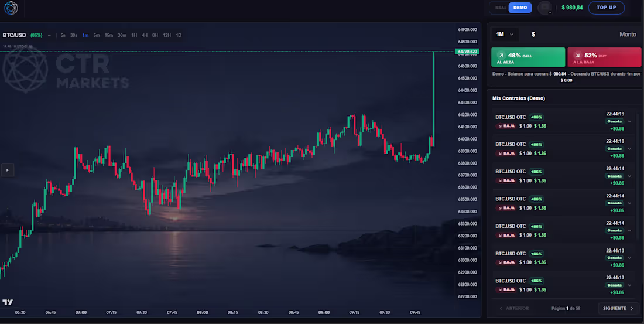Click the TOP UP button

point(606,8)
